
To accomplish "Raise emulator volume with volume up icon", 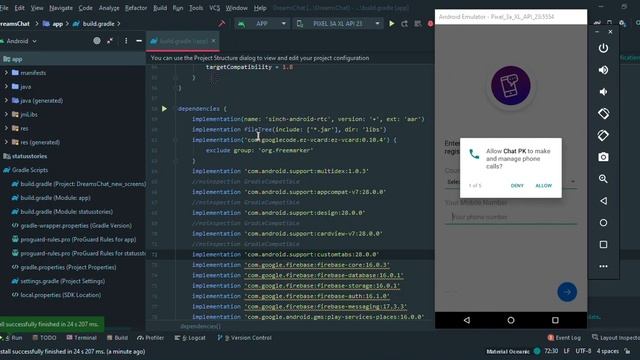I will point(603,70).
